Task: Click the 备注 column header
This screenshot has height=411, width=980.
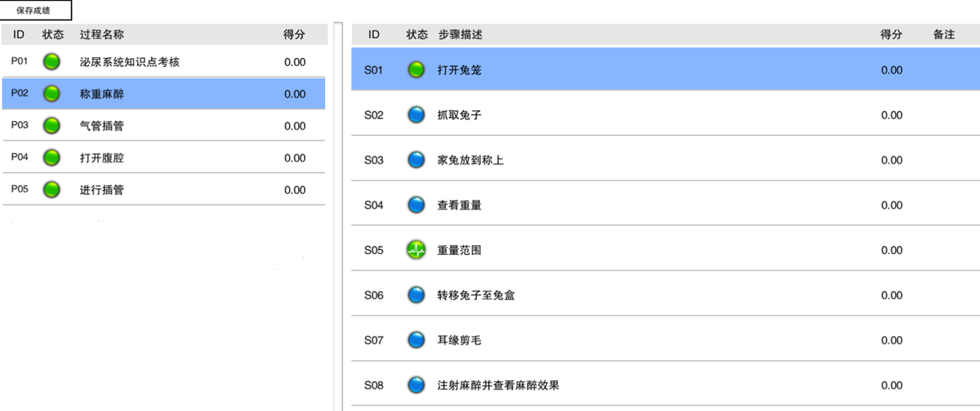Action: point(944,35)
